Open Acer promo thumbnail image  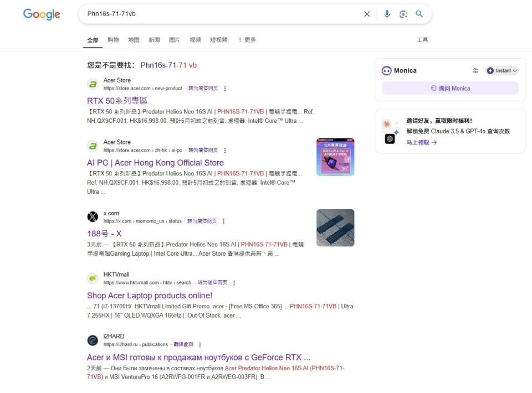(x=335, y=157)
